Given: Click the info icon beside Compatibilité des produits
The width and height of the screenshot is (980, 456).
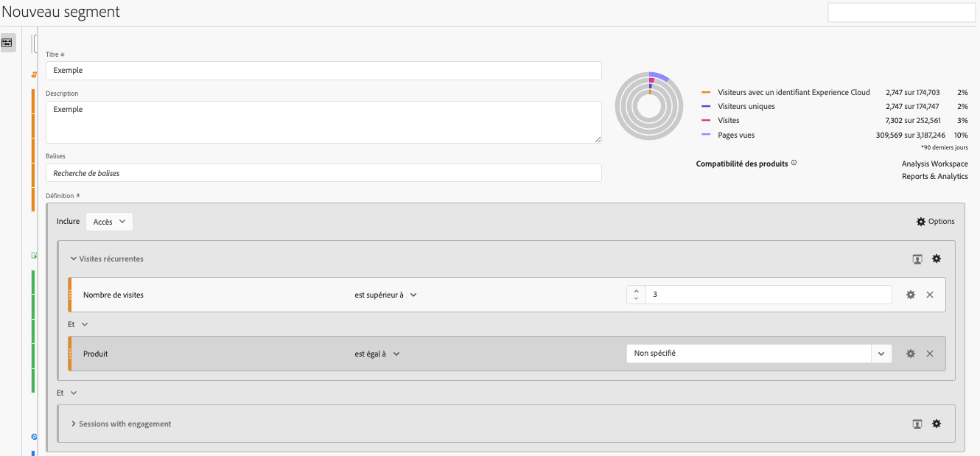Looking at the screenshot, I should pyautogui.click(x=794, y=163).
